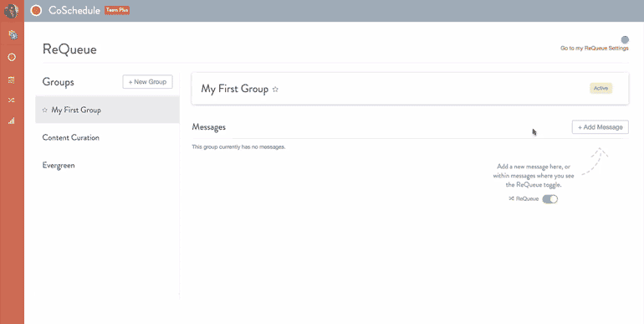The height and width of the screenshot is (324, 644).
Task: Click the ReQueue page heading
Action: pos(69,49)
